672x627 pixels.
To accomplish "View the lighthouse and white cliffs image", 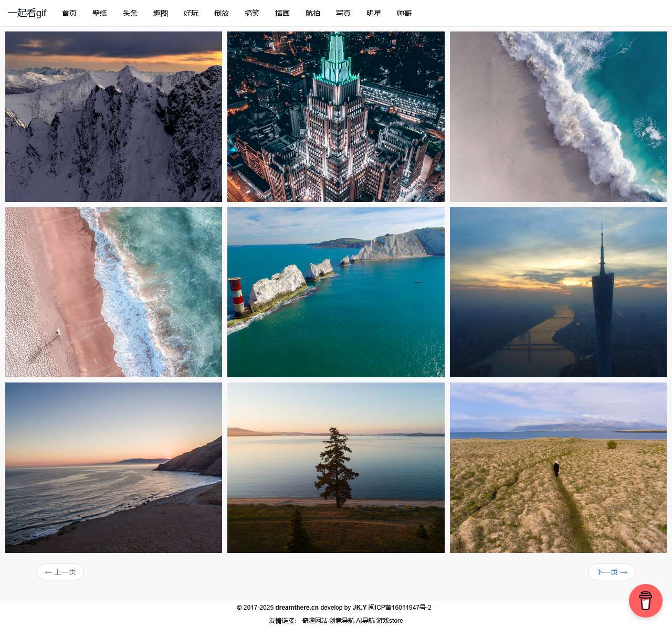I will click(x=335, y=292).
